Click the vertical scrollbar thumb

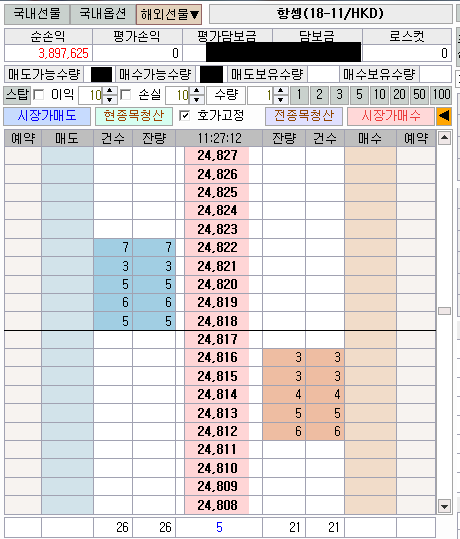pyautogui.click(x=444, y=311)
